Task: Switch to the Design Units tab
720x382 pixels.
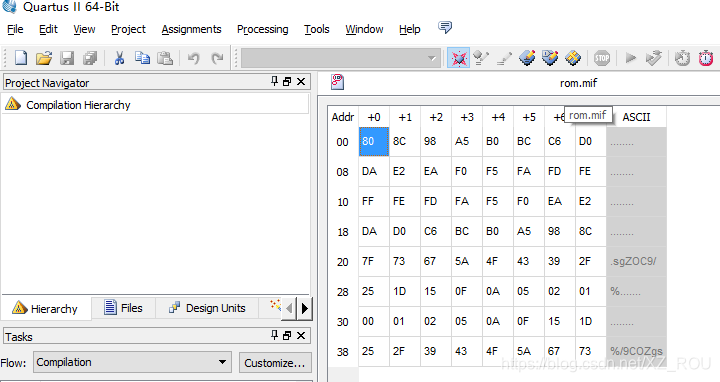Action: [x=207, y=308]
